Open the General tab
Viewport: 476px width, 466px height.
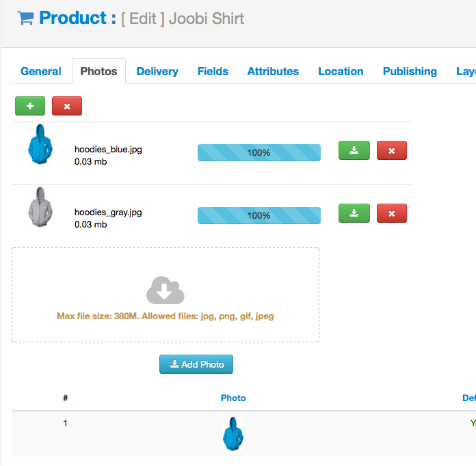pyautogui.click(x=41, y=71)
